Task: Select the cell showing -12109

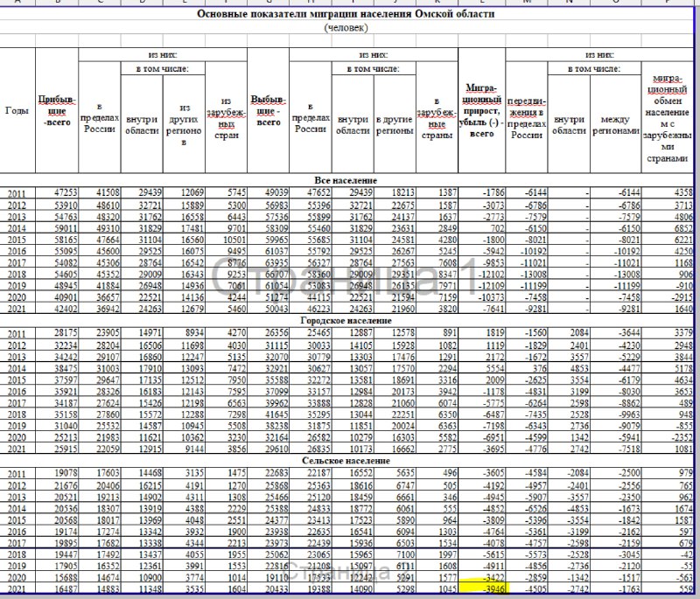Action: pyautogui.click(x=482, y=285)
